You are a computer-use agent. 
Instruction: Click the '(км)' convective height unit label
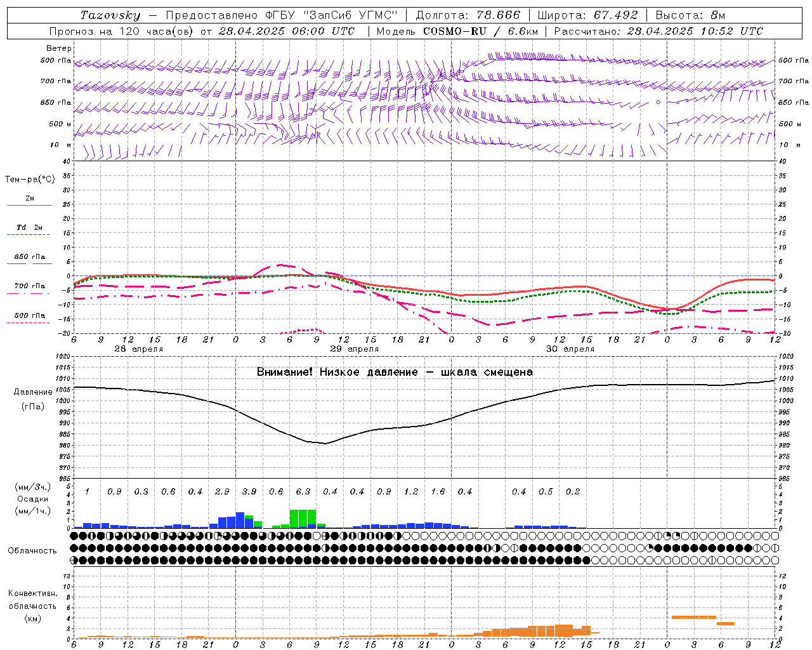(x=33, y=618)
